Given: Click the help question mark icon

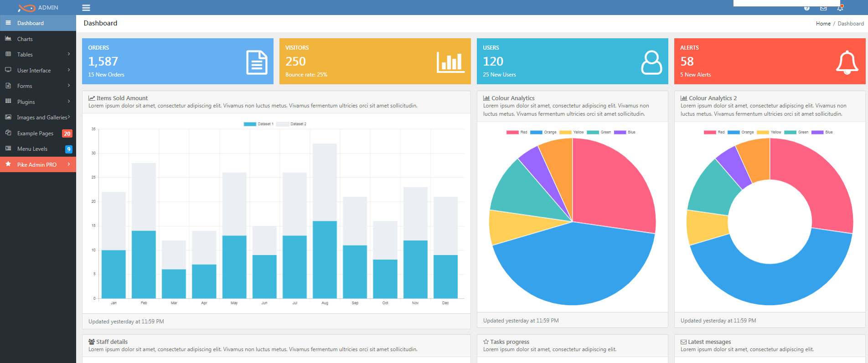Looking at the screenshot, I should pos(807,8).
